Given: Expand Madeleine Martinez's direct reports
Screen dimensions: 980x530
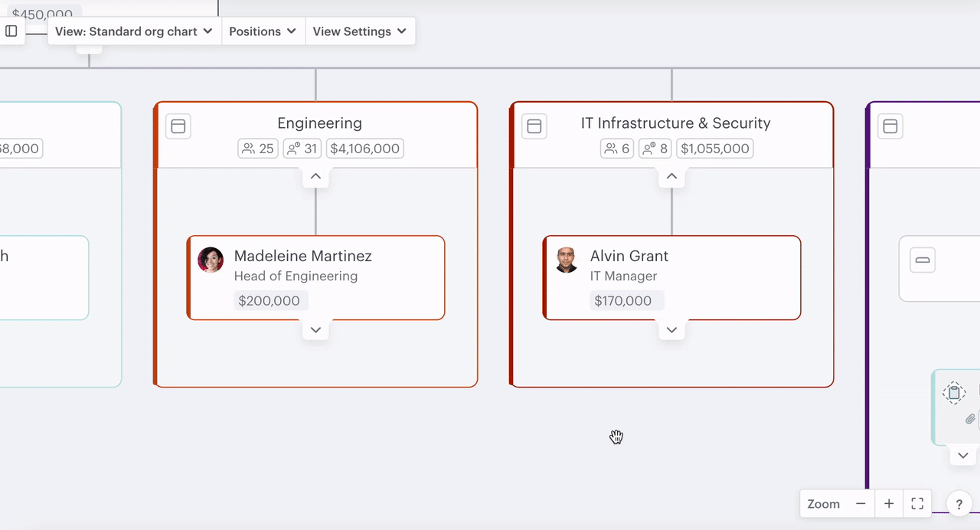Looking at the screenshot, I should coord(315,329).
